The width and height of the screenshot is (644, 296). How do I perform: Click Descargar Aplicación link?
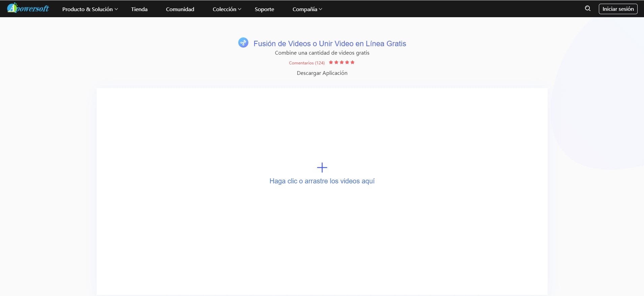tap(322, 73)
